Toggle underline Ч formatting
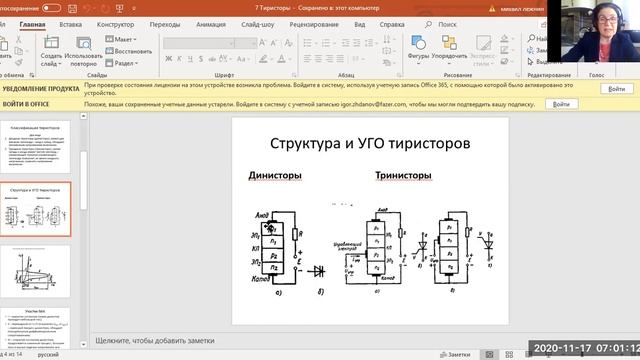Screen dimensions: 640x360 190,59
